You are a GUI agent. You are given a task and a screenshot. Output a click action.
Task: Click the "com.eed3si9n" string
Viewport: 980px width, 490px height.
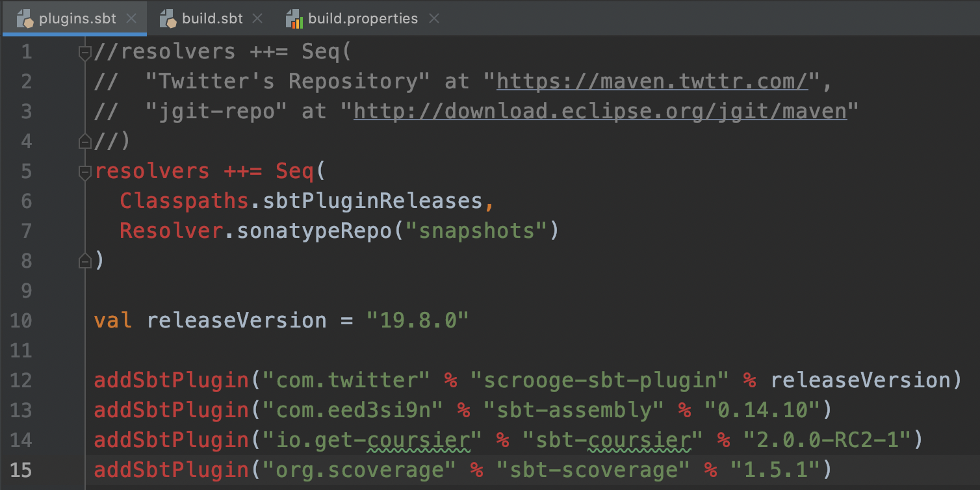tap(353, 410)
